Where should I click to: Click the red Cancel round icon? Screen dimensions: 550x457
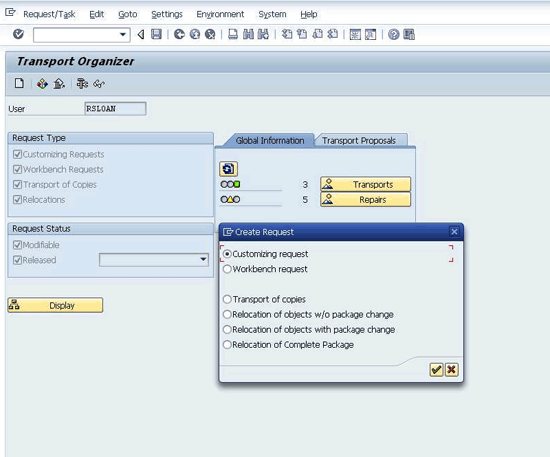tap(210, 34)
